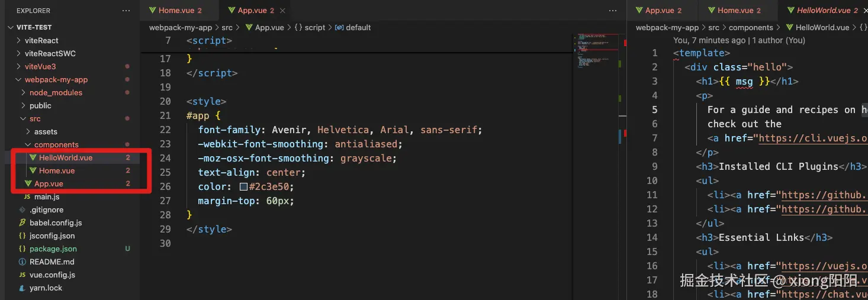This screenshot has width=868, height=300.
Task: Click the script braces icon in breadcrumbs
Action: click(x=298, y=28)
